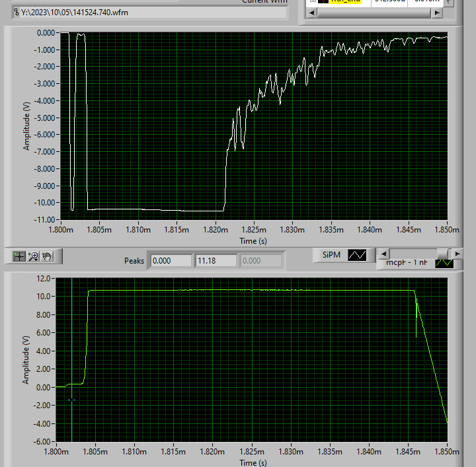Click the upper graph -11.00 amplitude axis label
The height and width of the screenshot is (467, 476).
pyautogui.click(x=44, y=219)
